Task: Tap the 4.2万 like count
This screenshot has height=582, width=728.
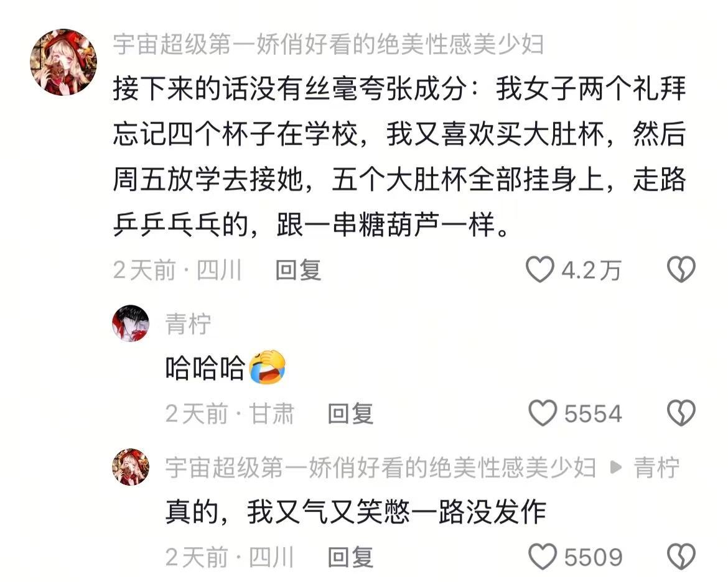Action: [591, 270]
